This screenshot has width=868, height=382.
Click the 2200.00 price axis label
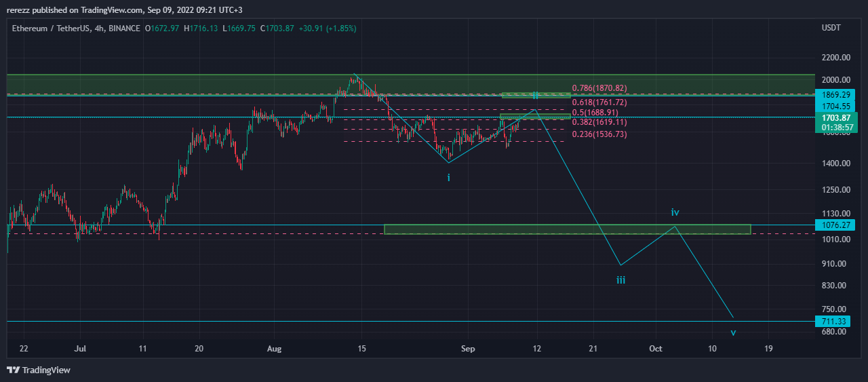click(x=836, y=58)
